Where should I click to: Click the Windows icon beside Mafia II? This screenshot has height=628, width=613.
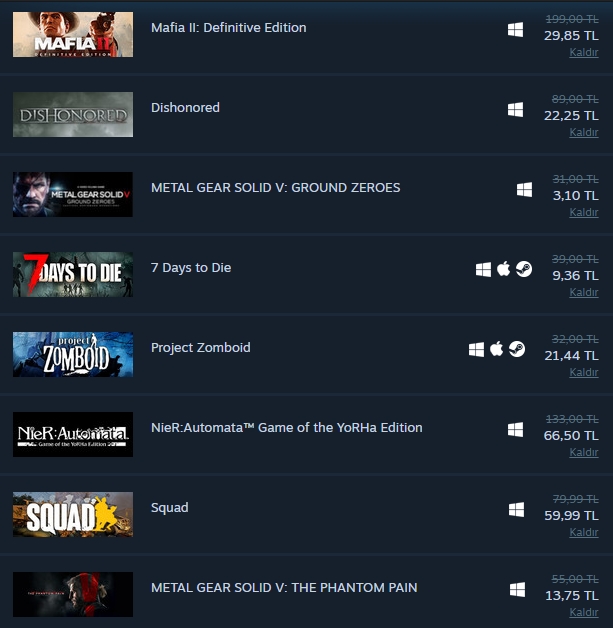(515, 30)
